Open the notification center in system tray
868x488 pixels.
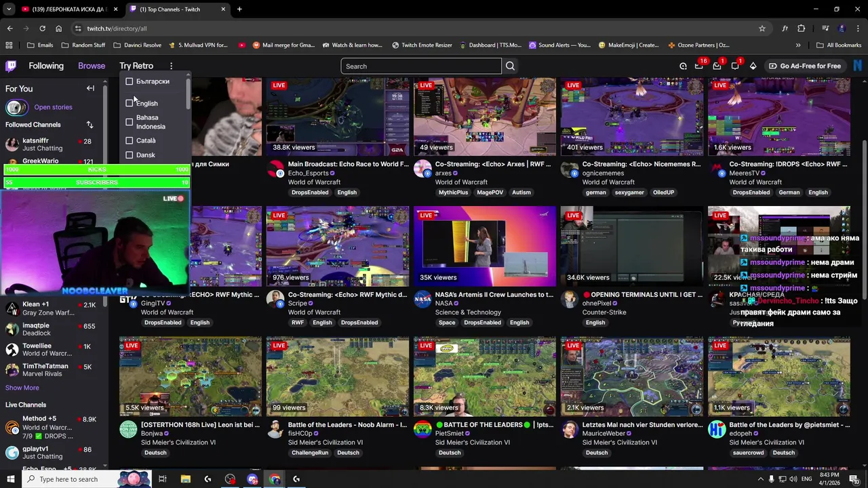[x=854, y=479]
